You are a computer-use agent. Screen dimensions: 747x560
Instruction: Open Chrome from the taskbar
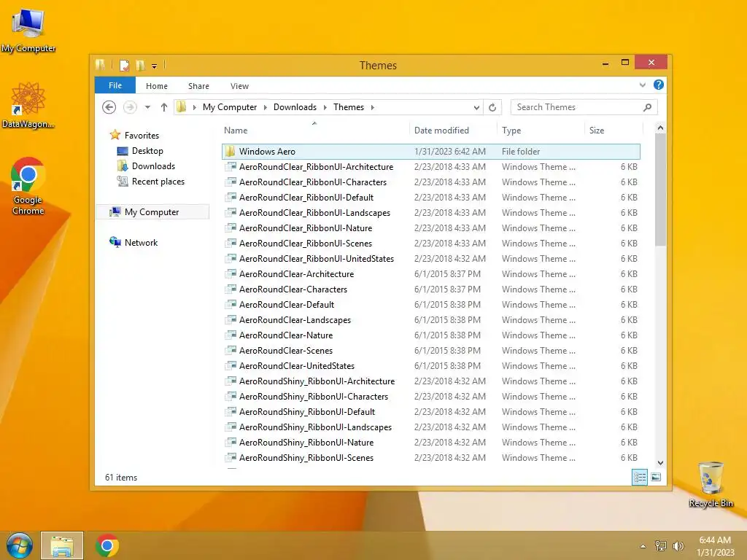[x=107, y=545]
